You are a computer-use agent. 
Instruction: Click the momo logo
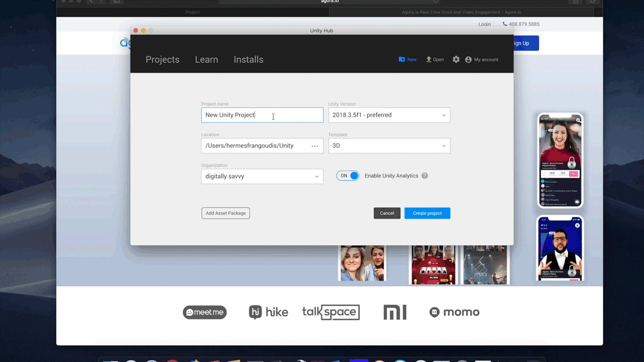pos(454,312)
